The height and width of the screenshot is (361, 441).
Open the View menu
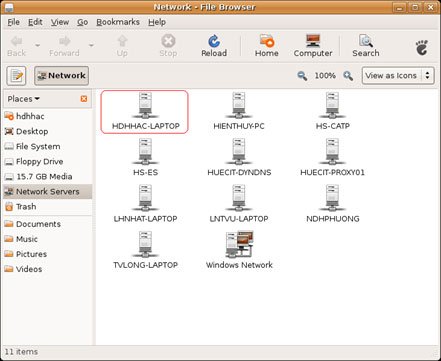point(60,22)
